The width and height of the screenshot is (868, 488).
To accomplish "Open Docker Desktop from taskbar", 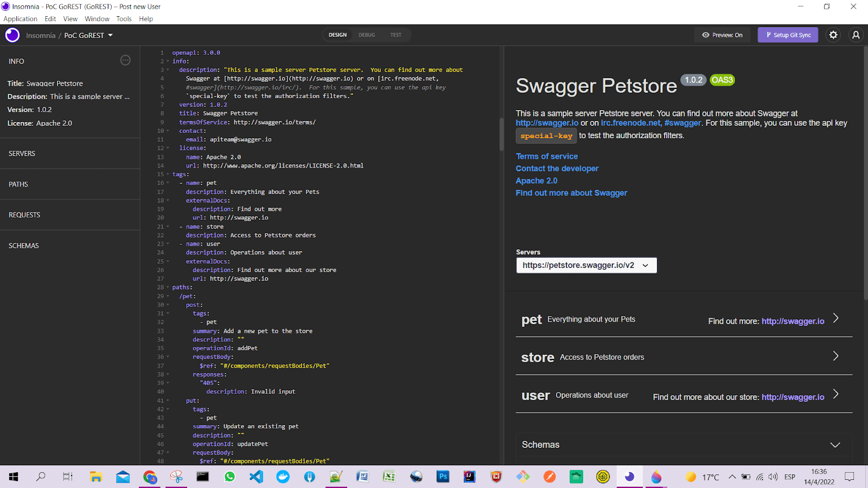I will (283, 477).
